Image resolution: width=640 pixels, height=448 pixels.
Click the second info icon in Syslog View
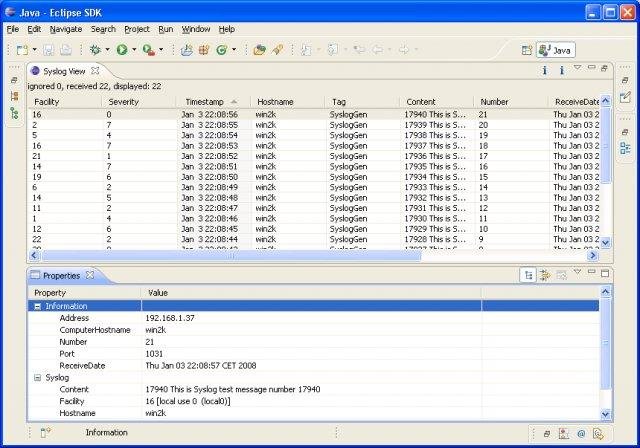[562, 71]
